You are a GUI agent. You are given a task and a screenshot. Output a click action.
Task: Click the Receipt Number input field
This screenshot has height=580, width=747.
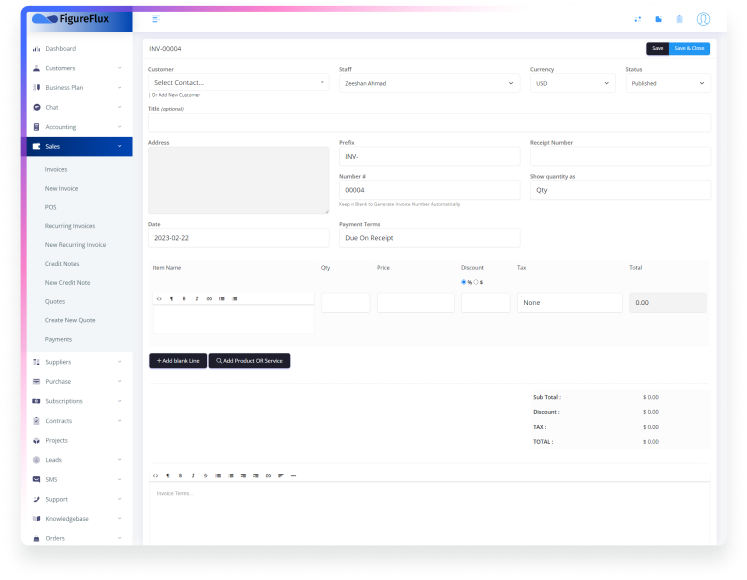point(620,156)
